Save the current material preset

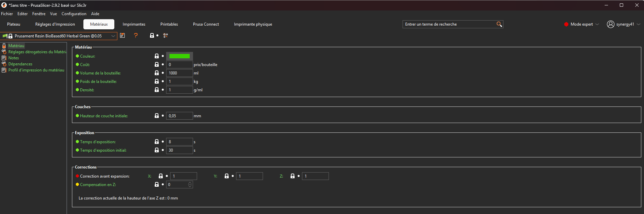[x=122, y=35]
